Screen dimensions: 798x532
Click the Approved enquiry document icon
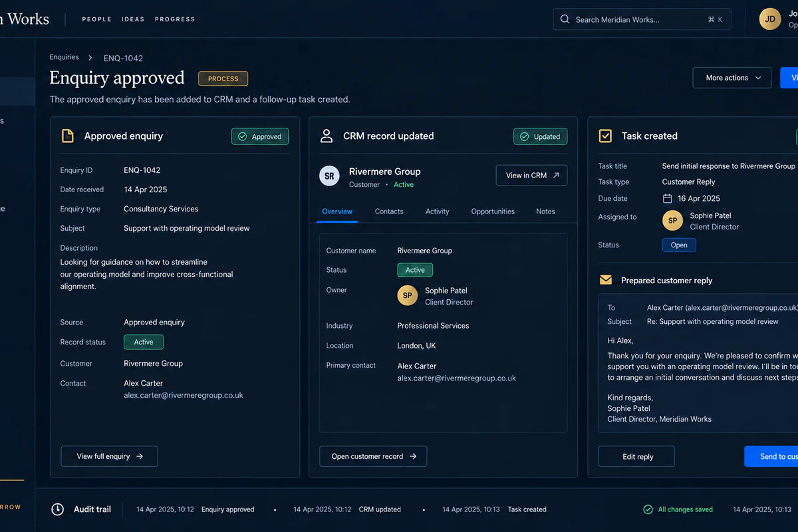point(67,136)
